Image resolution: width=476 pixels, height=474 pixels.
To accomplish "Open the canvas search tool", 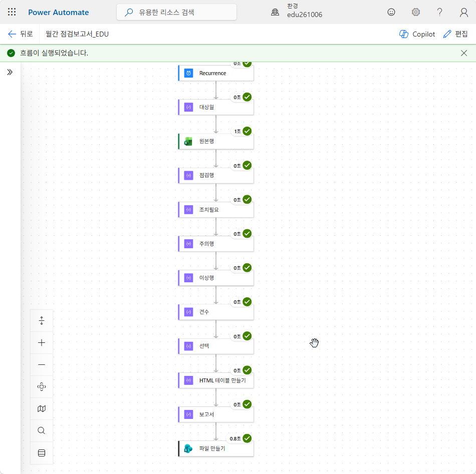I will (42, 430).
